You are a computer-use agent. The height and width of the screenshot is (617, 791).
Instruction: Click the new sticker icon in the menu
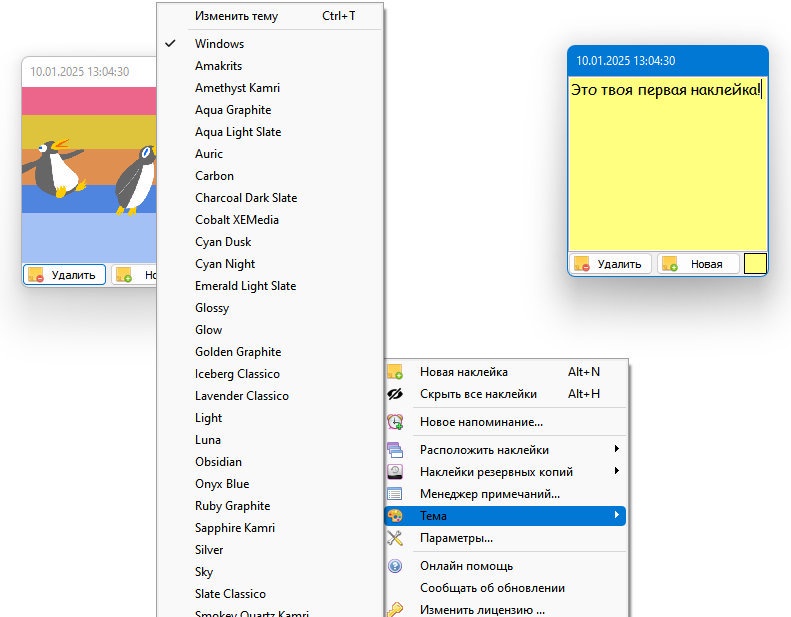(x=395, y=372)
